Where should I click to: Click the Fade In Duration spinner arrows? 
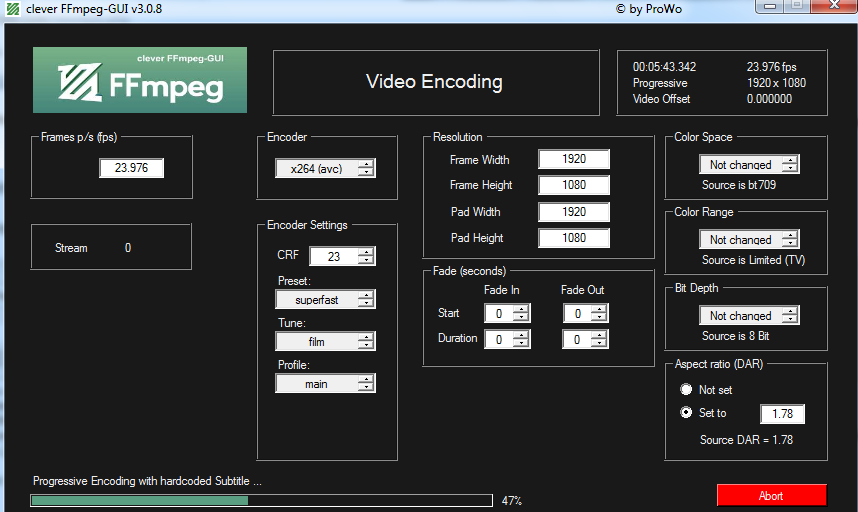tap(521, 339)
